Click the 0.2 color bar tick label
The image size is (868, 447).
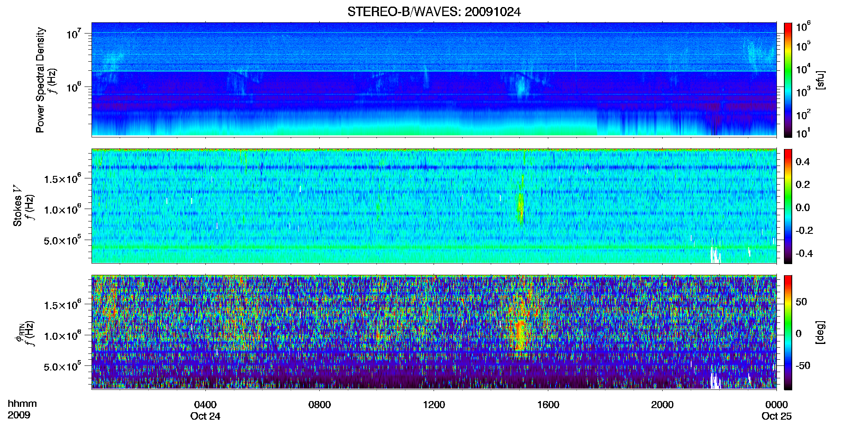803,185
